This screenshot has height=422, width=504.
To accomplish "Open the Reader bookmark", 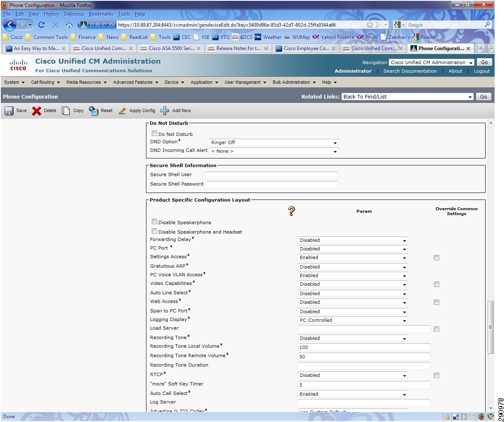I will click(x=424, y=37).
